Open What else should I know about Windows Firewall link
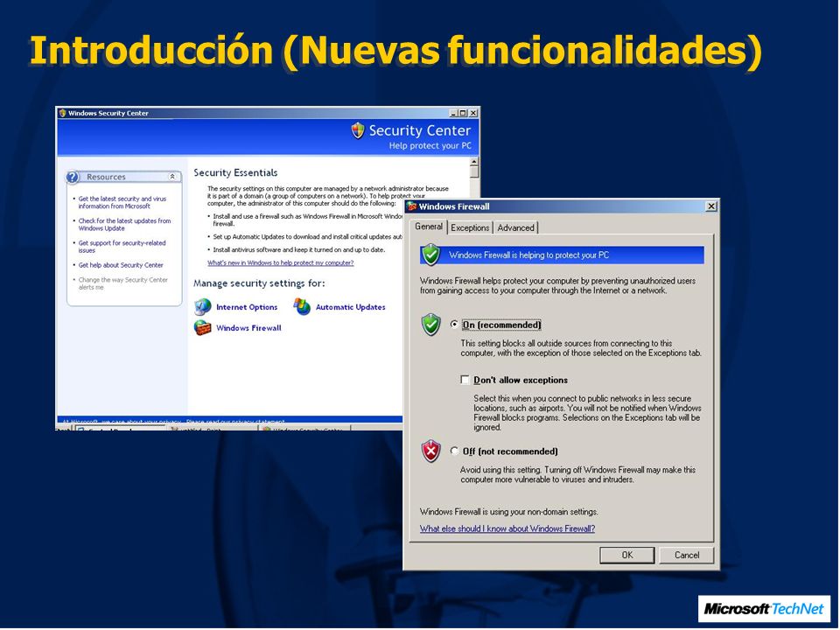The image size is (840, 630). tap(507, 528)
